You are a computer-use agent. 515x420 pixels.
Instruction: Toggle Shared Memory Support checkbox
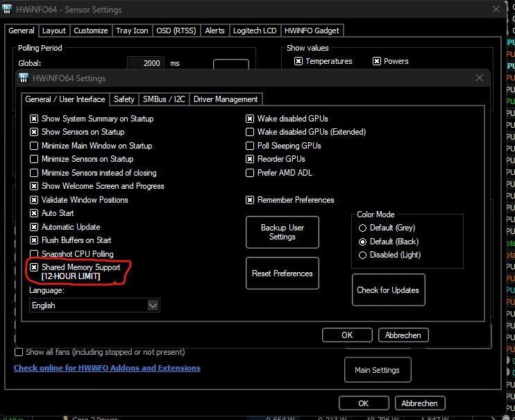click(34, 267)
